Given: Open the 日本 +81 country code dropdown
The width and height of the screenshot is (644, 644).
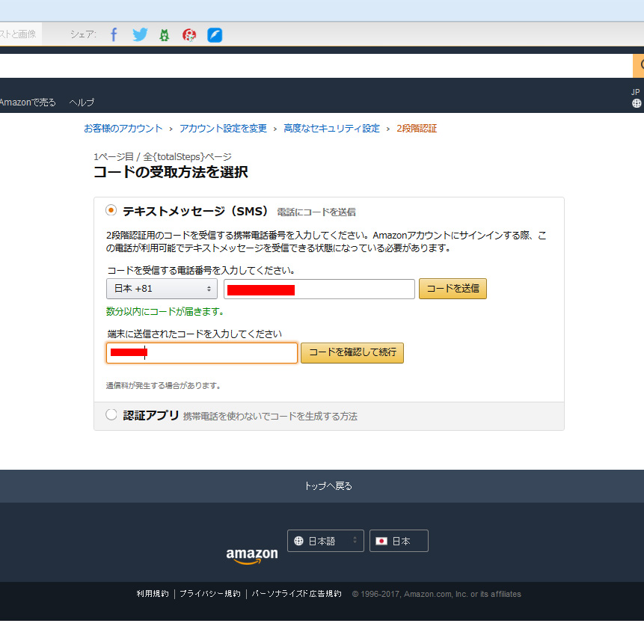Looking at the screenshot, I should tap(162, 289).
